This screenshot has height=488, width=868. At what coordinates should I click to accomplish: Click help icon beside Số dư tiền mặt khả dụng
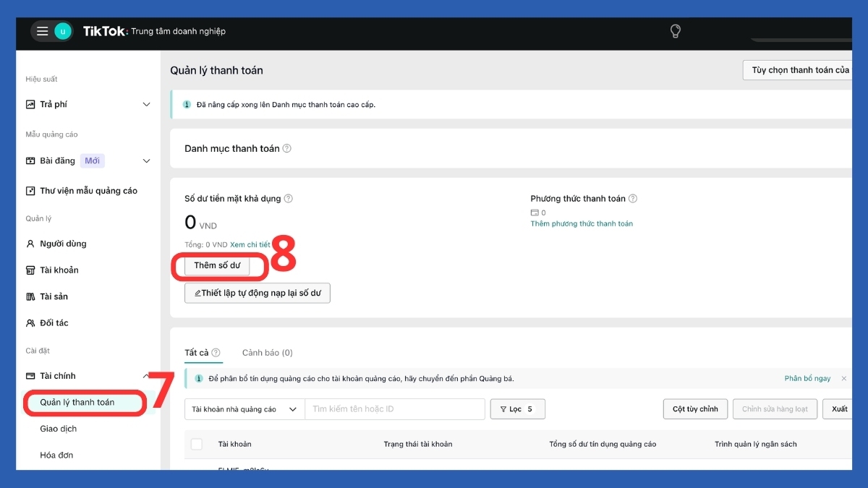pyautogui.click(x=289, y=198)
